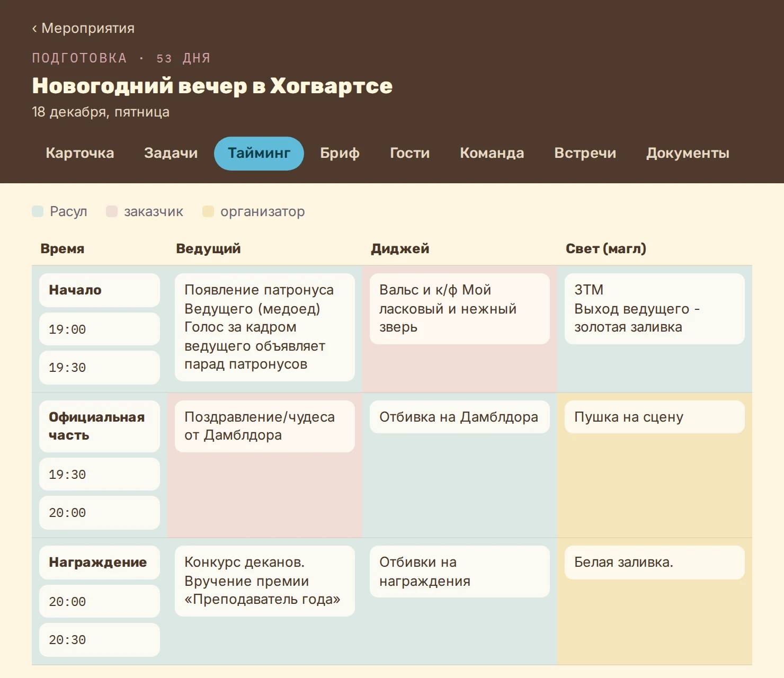Open the Отбивки на награждения cell
Viewport: 784px width, 678px height.
[x=460, y=572]
